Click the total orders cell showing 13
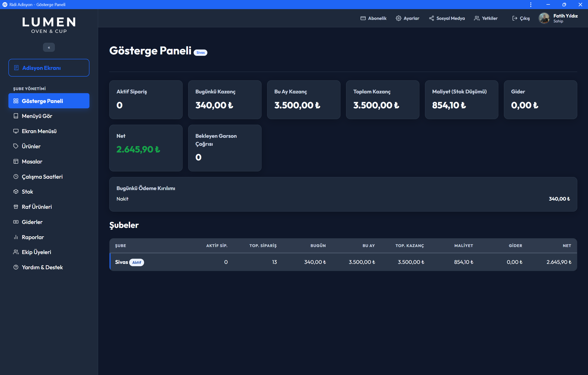The image size is (588, 375). coord(274,262)
